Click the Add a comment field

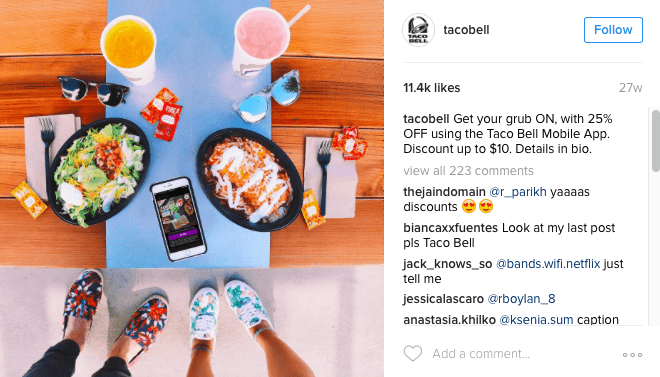[481, 354]
